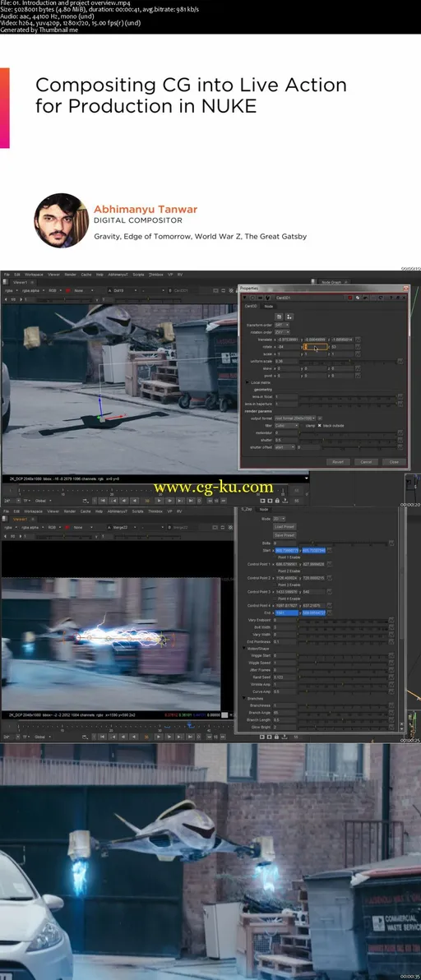The image size is (421, 980).
Task: Click float-panel icon in Card3D1 header
Action: [x=397, y=298]
